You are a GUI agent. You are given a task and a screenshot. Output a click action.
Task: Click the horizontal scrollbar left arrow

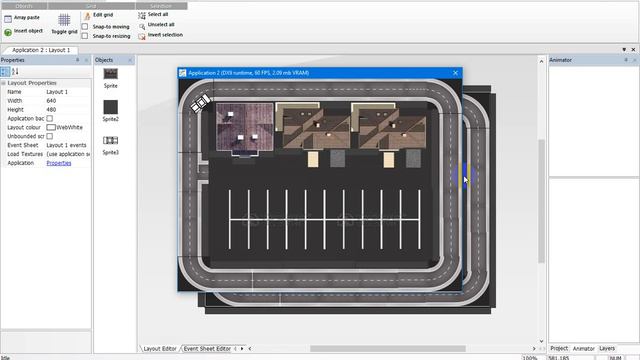[x=249, y=349]
